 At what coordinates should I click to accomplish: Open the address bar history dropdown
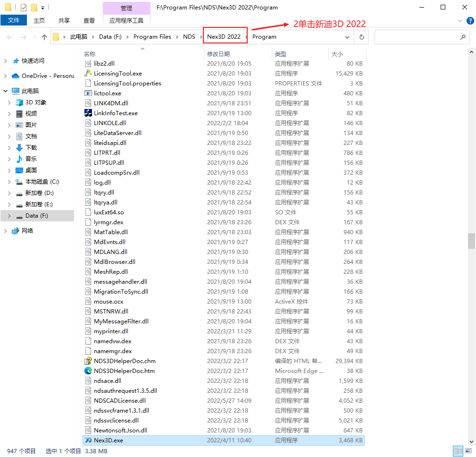347,37
